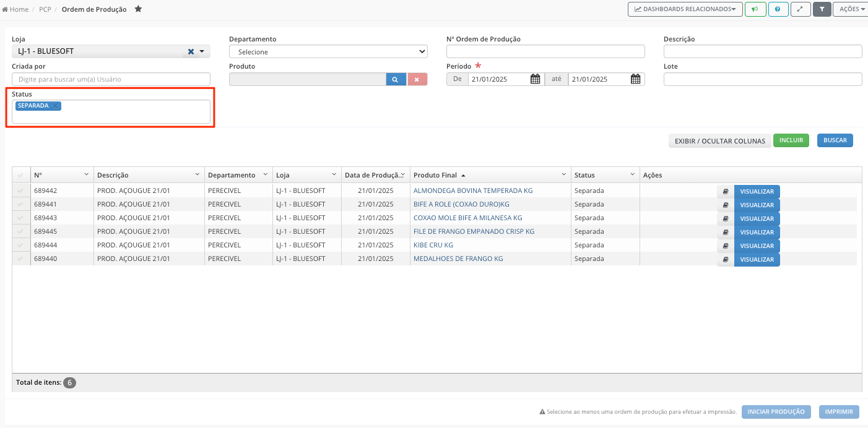Open the Ações dropdown menu
Image resolution: width=868 pixels, height=428 pixels.
(x=853, y=9)
